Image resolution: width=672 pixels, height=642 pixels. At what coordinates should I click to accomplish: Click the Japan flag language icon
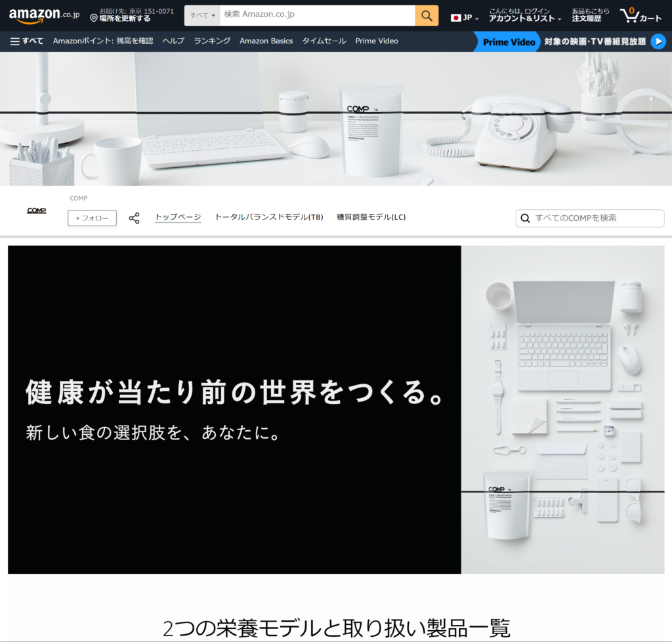[455, 18]
